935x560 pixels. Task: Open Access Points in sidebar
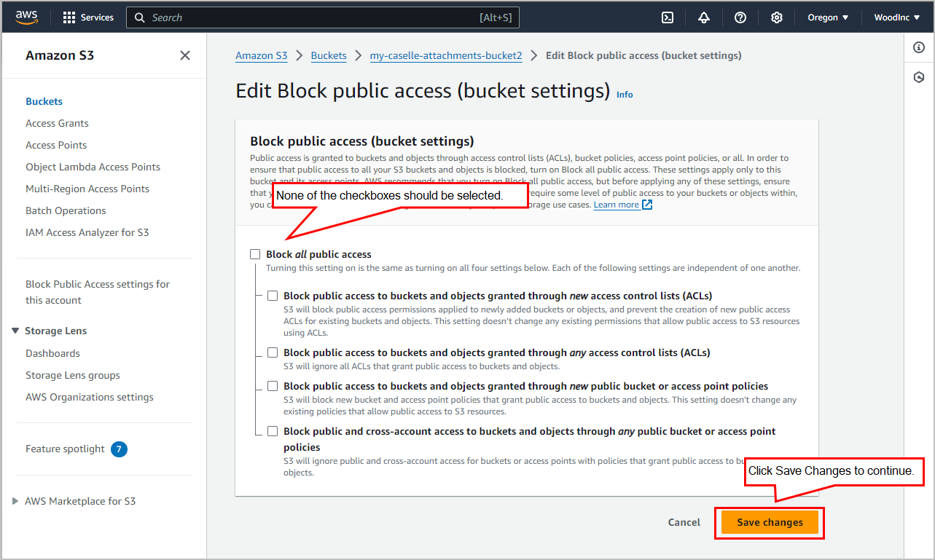tap(56, 145)
